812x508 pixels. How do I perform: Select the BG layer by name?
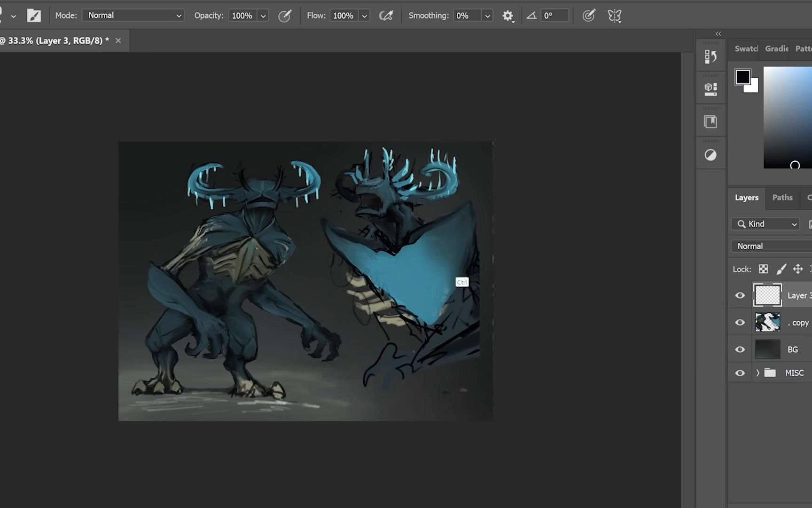click(x=792, y=349)
